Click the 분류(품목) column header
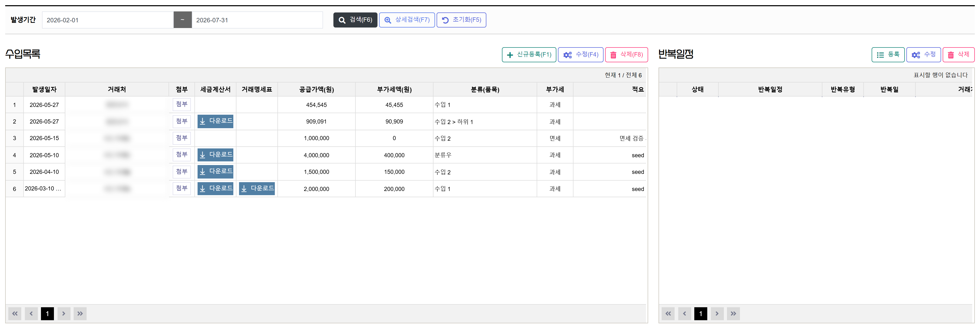The width and height of the screenshot is (980, 328). click(485, 90)
